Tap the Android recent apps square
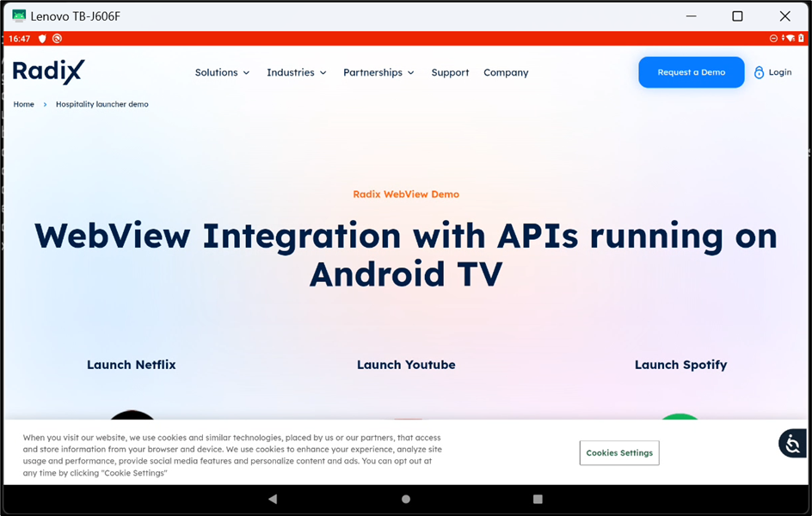Screen dimensions: 812x516 pos(538,499)
